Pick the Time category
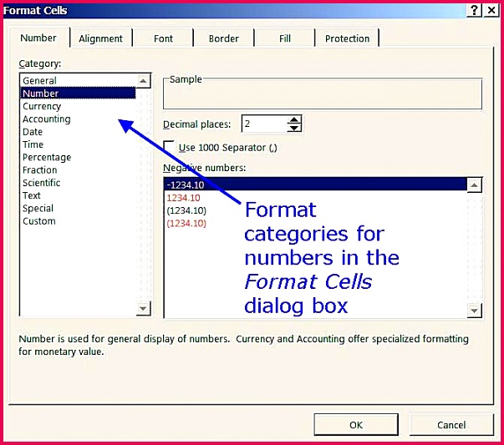This screenshot has width=504, height=445. point(78,144)
